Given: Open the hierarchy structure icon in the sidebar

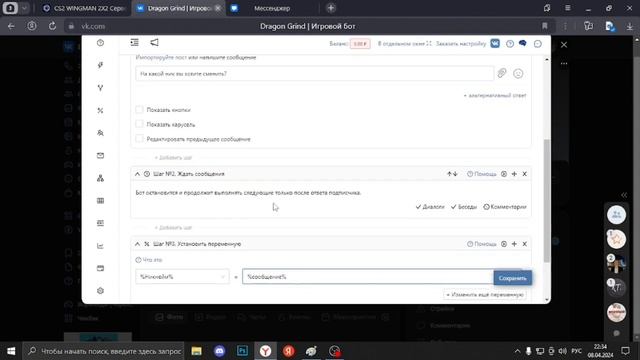Looking at the screenshot, I should (100, 178).
